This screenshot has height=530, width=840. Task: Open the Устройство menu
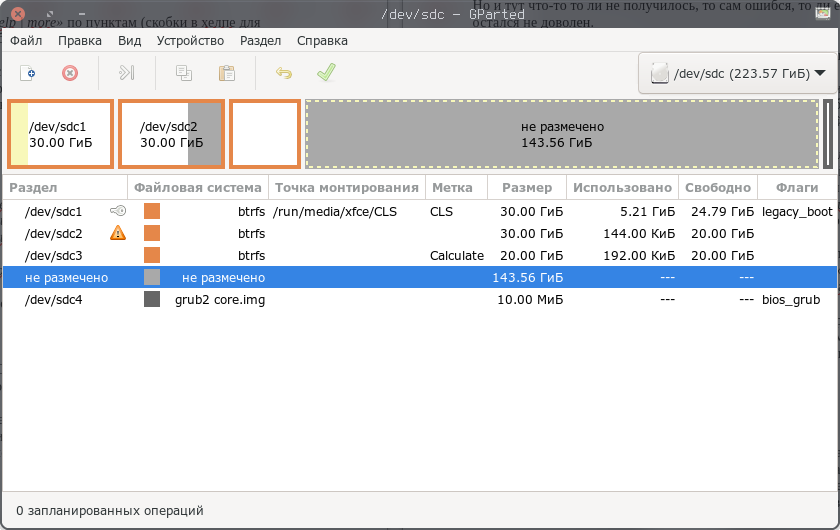190,41
